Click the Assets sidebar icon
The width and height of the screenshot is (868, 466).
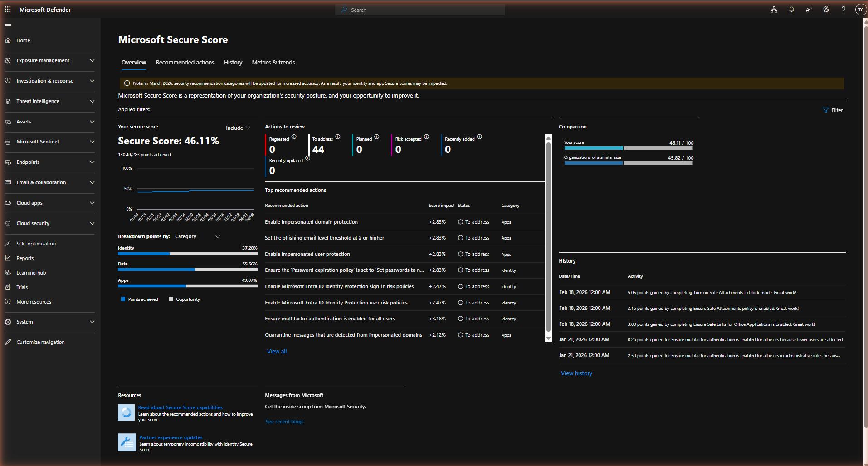point(8,122)
